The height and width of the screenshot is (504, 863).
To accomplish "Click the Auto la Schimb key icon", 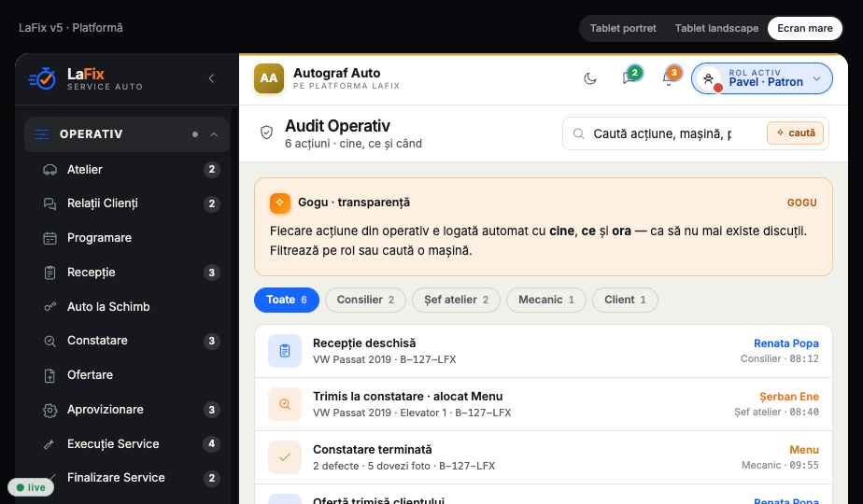I will (x=50, y=306).
